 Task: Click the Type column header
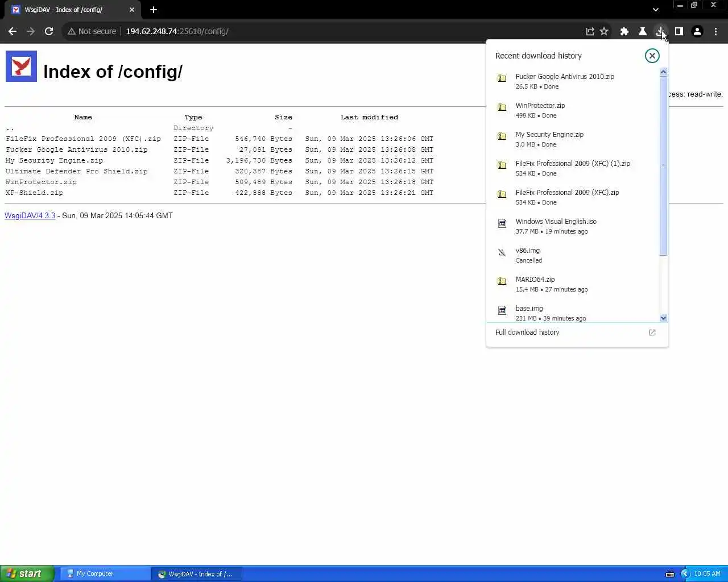click(x=193, y=117)
